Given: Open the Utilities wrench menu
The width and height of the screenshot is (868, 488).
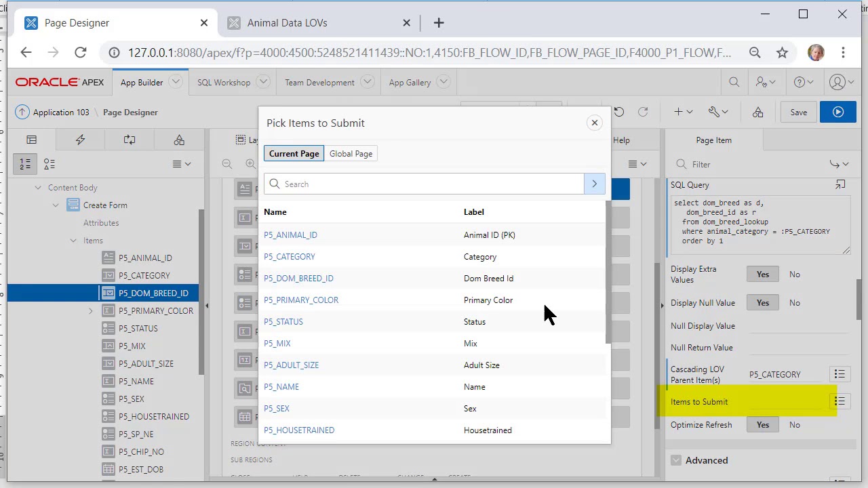Looking at the screenshot, I should (x=718, y=112).
